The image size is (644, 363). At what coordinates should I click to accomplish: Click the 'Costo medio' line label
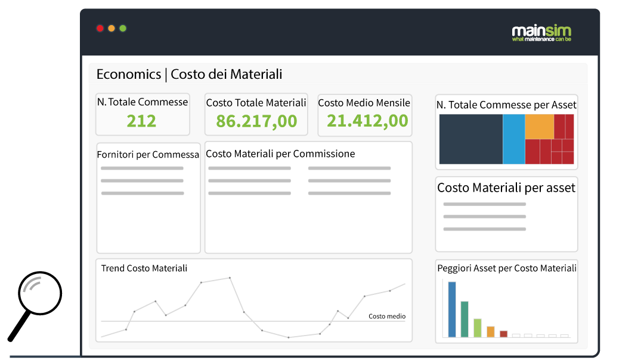point(387,316)
